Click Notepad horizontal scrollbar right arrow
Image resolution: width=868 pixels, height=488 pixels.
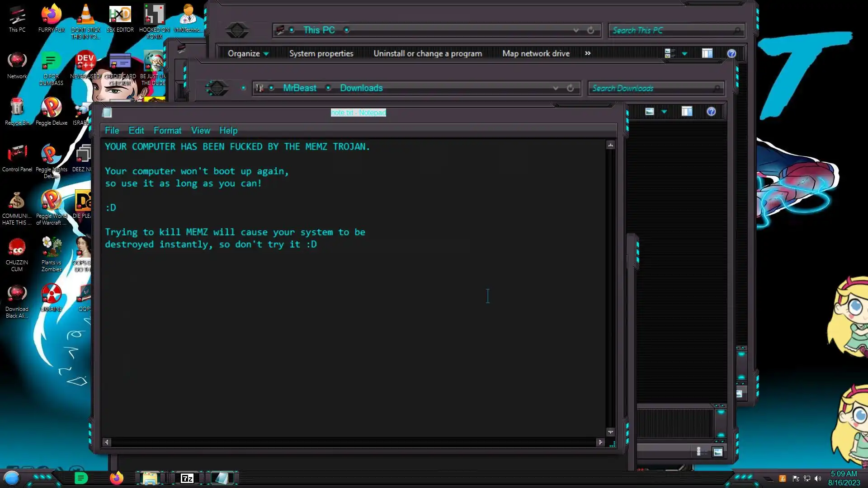pyautogui.click(x=600, y=442)
